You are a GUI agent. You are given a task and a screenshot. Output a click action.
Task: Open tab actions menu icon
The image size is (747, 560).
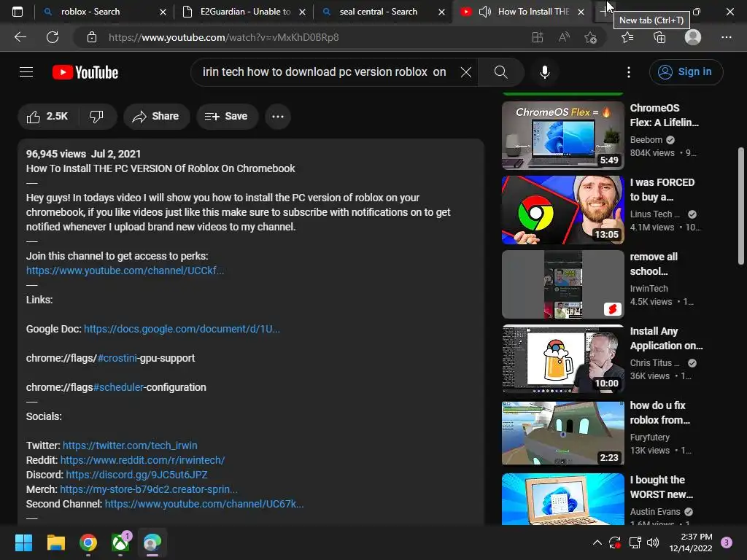pyautogui.click(x=18, y=12)
